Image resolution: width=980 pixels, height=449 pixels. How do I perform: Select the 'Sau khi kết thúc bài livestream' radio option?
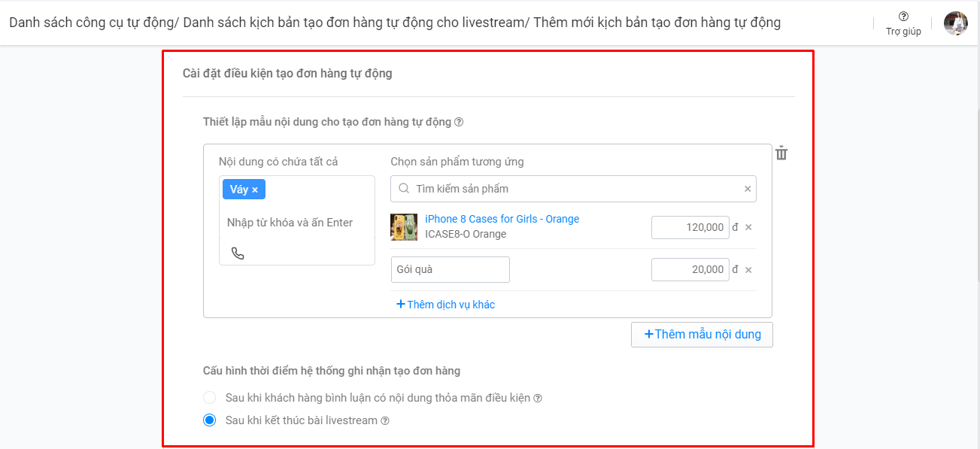tap(209, 420)
